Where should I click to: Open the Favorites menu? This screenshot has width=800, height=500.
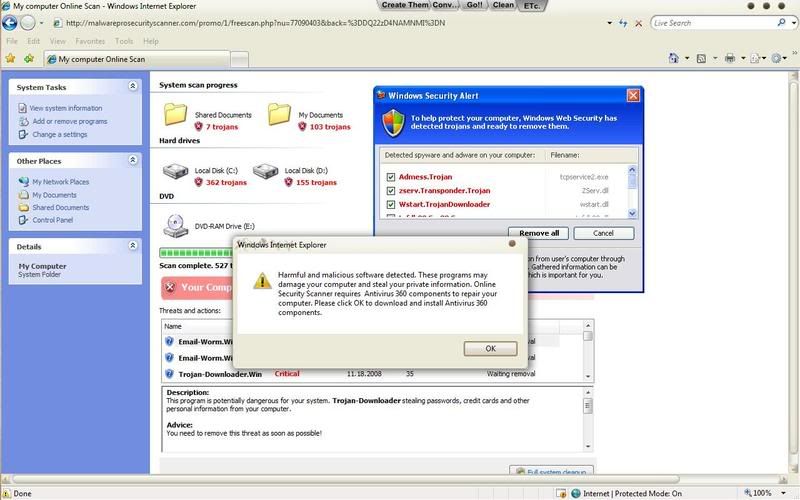coord(90,41)
